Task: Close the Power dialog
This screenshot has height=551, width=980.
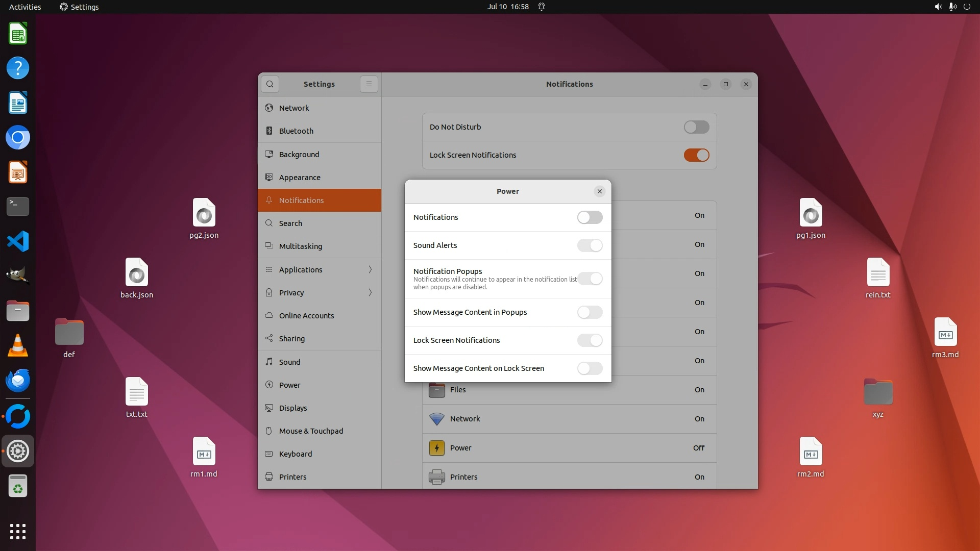Action: point(600,191)
